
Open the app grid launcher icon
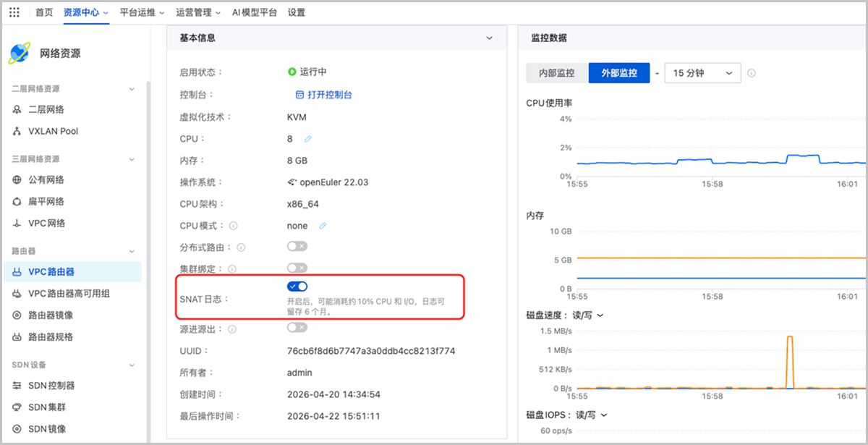pyautogui.click(x=14, y=12)
